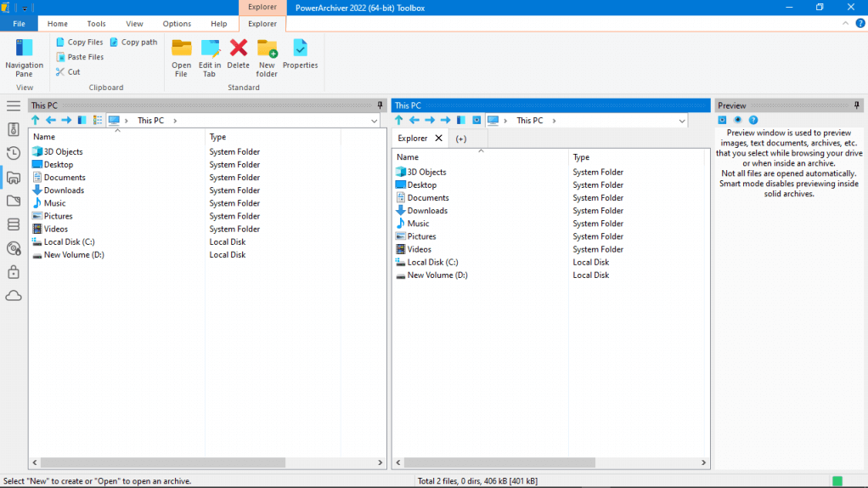This screenshot has width=868, height=488.
Task: Open the View ribbon tab
Action: tap(134, 24)
